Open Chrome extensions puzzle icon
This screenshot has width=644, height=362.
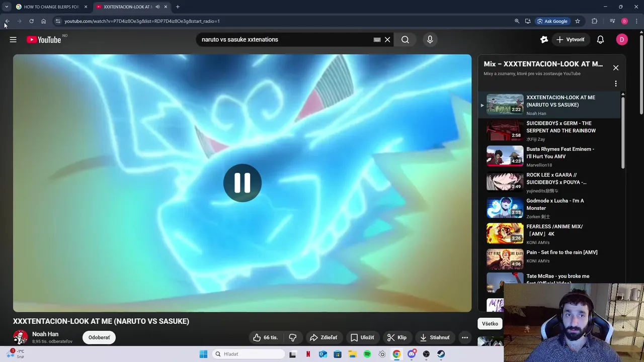tap(594, 21)
